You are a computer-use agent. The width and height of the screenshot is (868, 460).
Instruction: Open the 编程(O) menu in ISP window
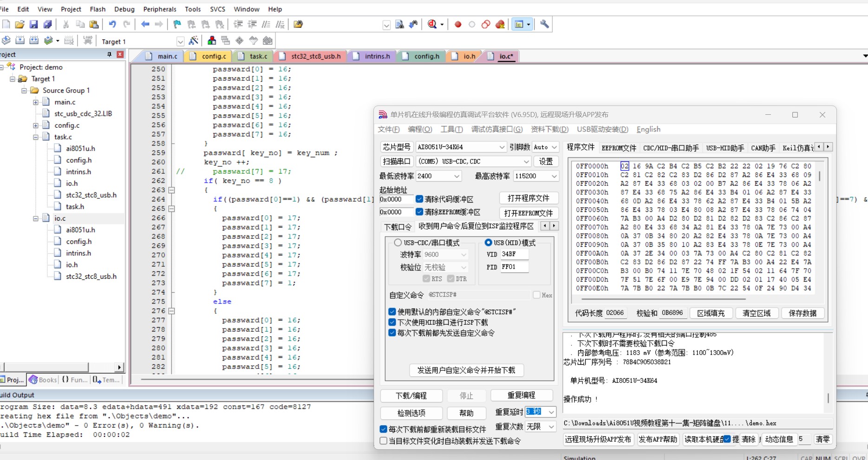tap(420, 129)
